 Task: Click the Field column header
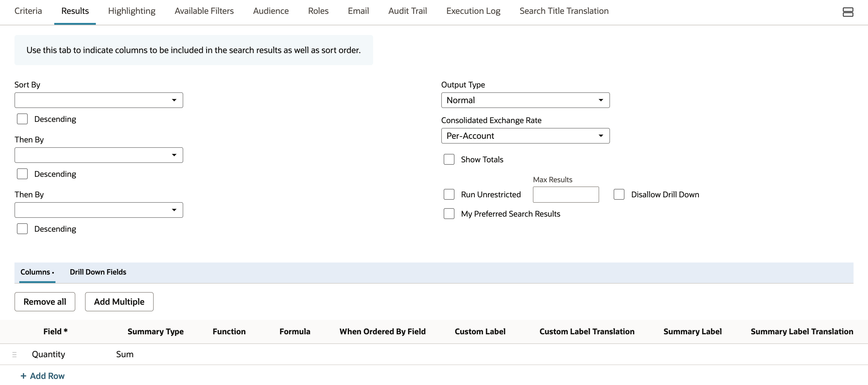point(55,332)
